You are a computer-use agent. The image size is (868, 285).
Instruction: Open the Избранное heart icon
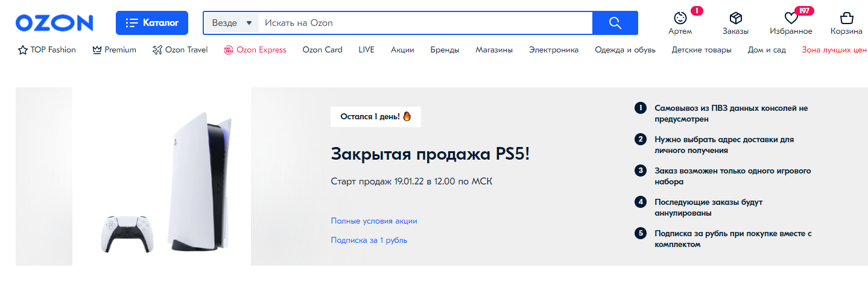791,18
